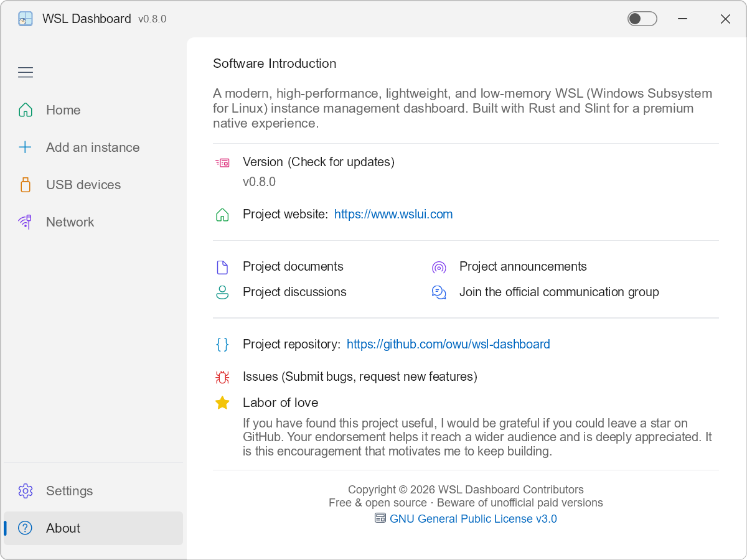The width and height of the screenshot is (747, 560).
Task: Open Project announcements
Action: (x=523, y=266)
